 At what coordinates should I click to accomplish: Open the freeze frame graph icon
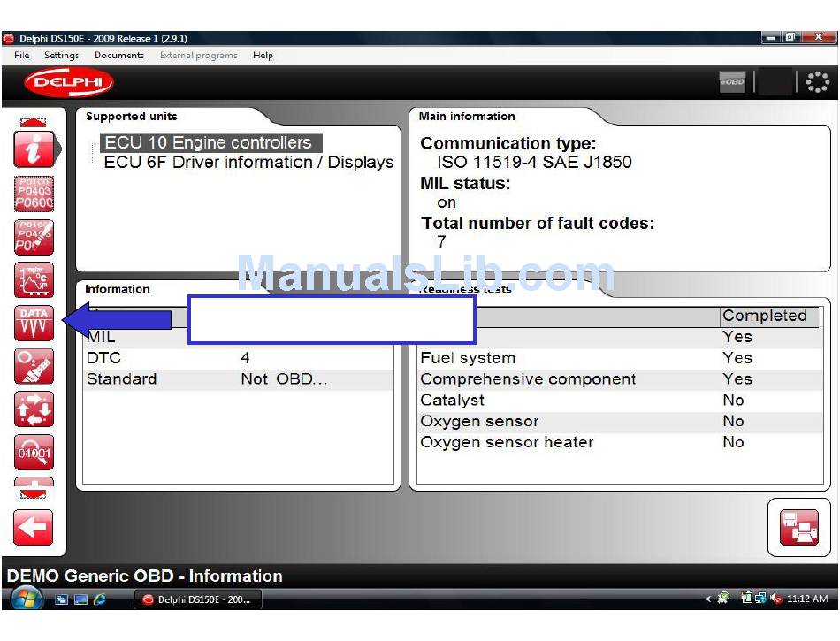coord(34,280)
